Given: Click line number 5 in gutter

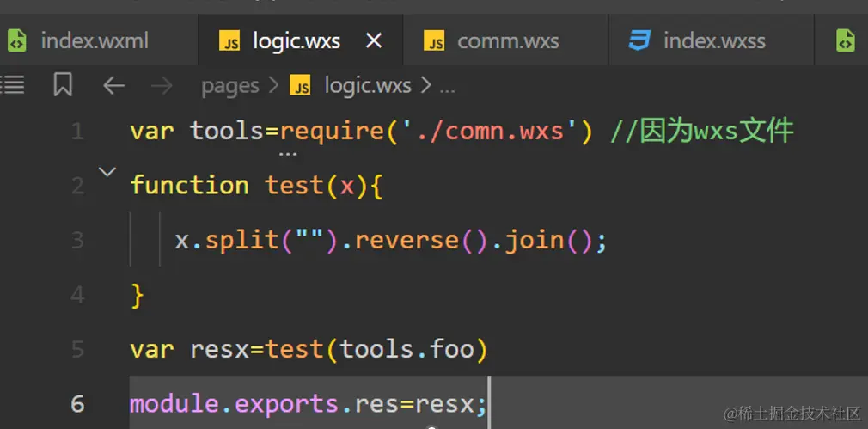Looking at the screenshot, I should click(77, 349).
